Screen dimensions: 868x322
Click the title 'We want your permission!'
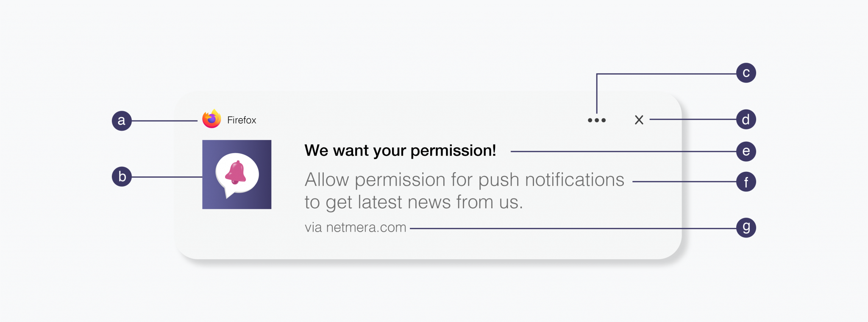point(400,151)
